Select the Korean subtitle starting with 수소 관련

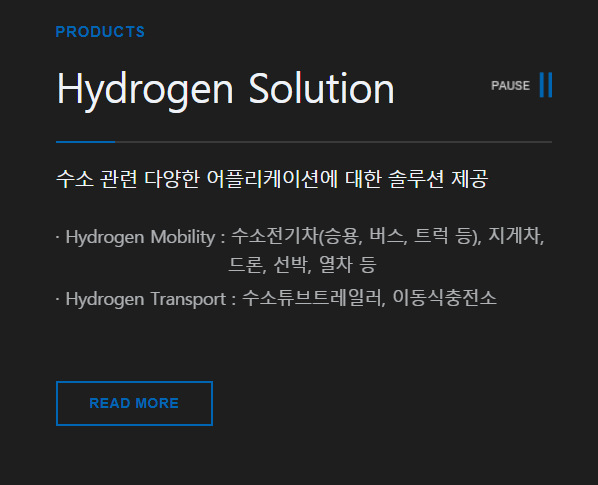coord(272,178)
